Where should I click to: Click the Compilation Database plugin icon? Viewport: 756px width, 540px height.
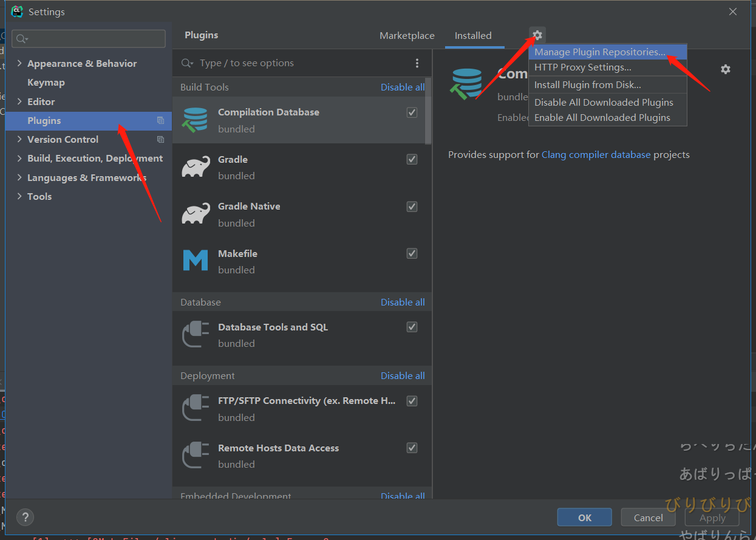[x=195, y=120]
